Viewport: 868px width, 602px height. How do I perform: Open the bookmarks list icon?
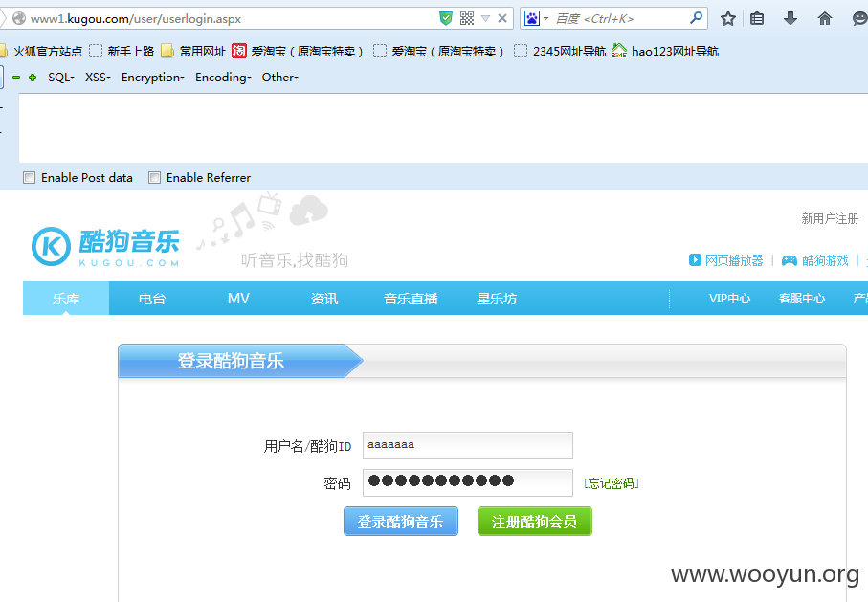pos(757,19)
